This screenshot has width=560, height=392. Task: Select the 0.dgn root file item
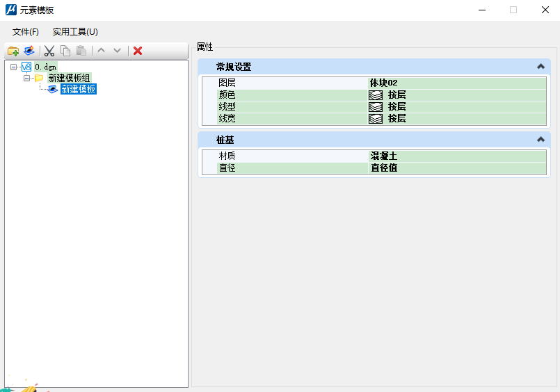(45, 67)
